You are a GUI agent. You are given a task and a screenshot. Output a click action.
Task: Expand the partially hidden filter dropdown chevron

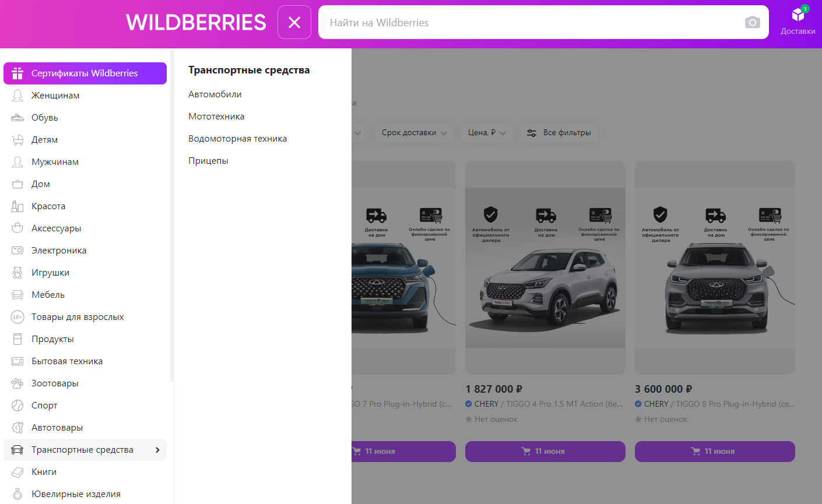coord(358,133)
